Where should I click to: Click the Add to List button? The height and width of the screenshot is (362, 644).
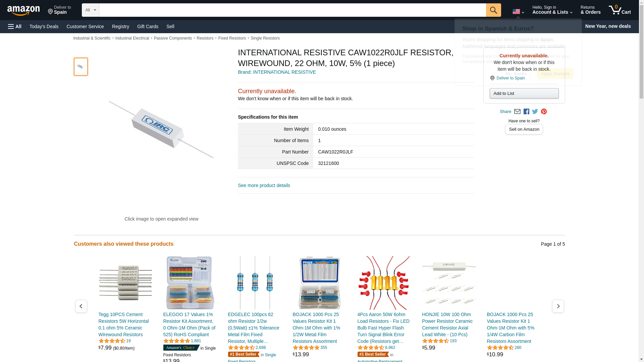tap(524, 93)
